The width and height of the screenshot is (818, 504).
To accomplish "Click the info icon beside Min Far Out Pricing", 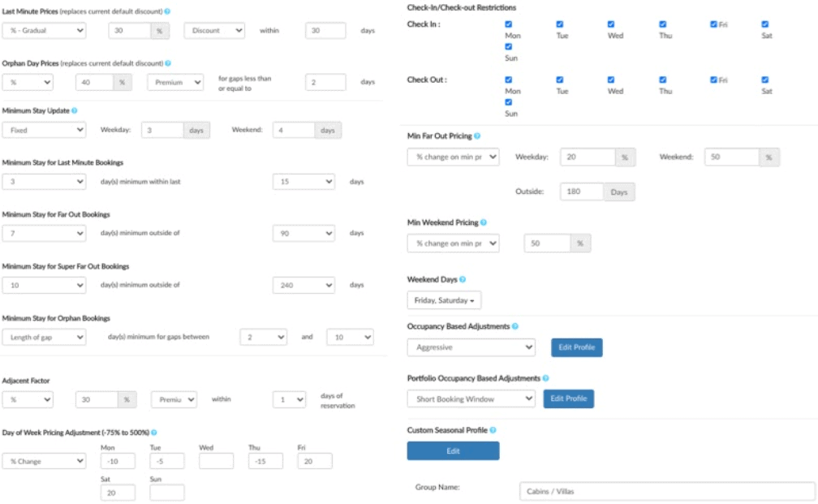I will pos(477,136).
